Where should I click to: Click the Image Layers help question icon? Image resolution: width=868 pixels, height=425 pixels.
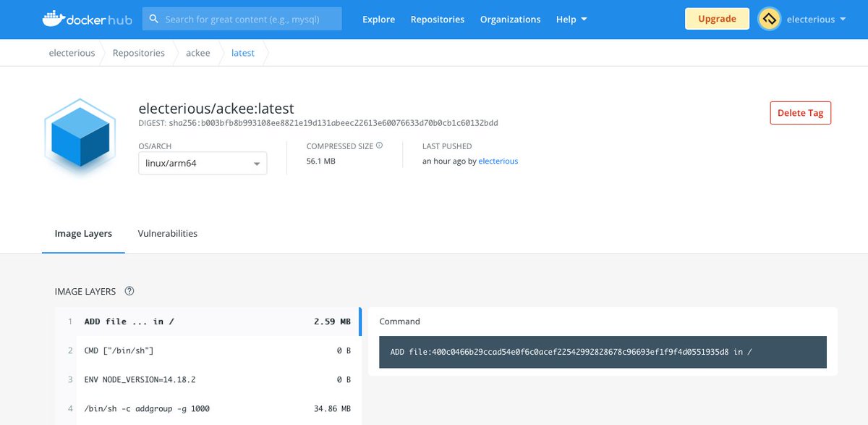click(129, 291)
